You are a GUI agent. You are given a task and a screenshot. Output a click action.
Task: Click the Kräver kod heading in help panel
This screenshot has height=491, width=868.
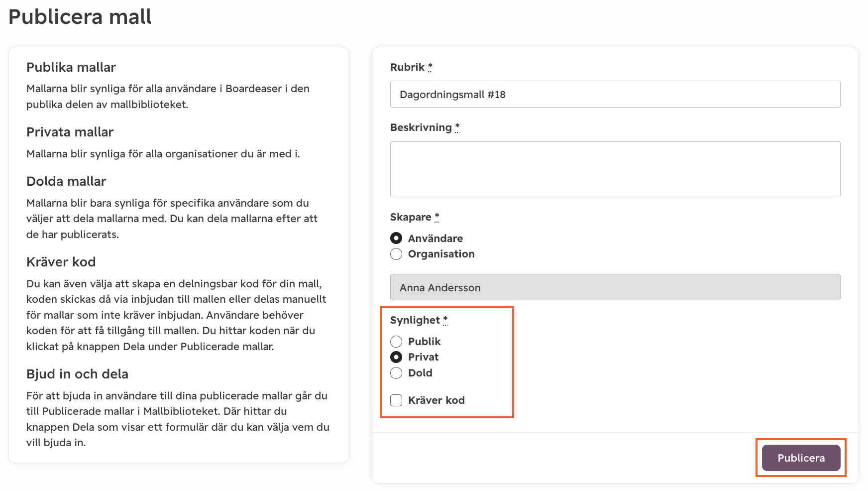click(61, 262)
